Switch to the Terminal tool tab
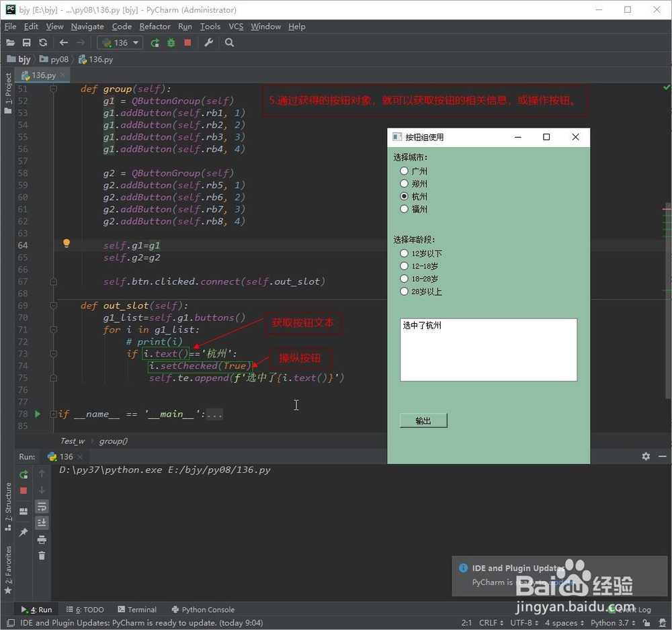 [137, 609]
